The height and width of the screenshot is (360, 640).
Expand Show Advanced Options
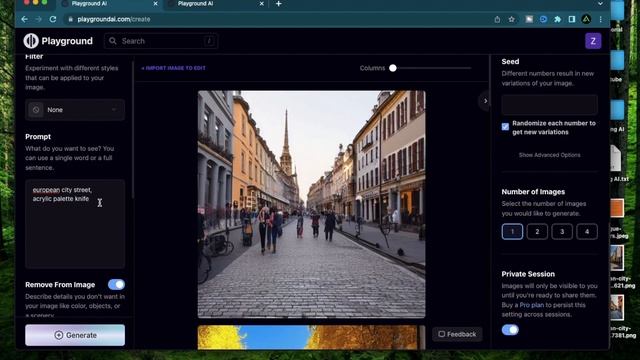click(x=549, y=155)
